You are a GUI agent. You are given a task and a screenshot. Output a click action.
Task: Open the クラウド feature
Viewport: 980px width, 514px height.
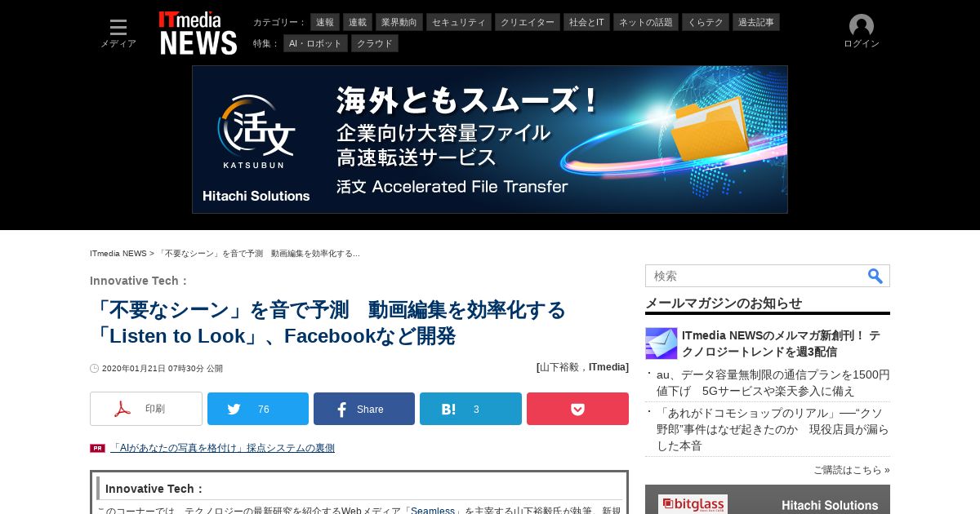375,43
